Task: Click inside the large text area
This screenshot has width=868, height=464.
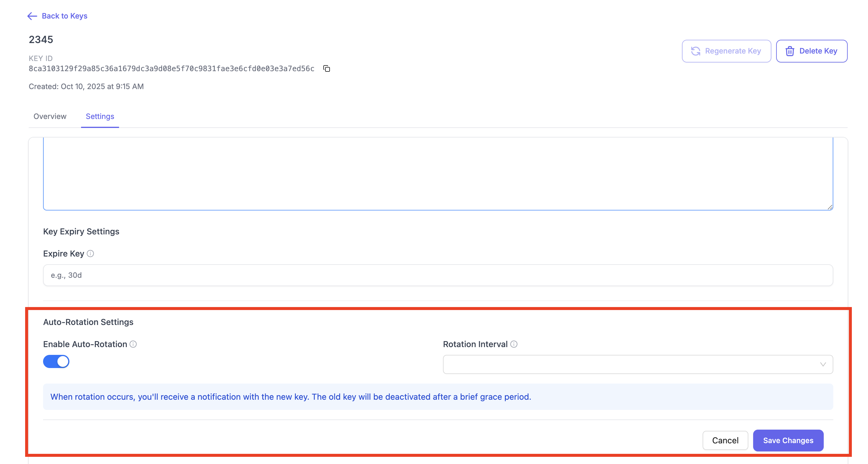Action: tap(438, 173)
